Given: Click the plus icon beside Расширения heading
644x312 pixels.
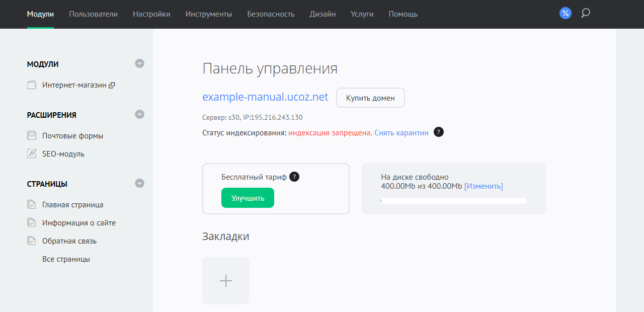Looking at the screenshot, I should click(140, 114).
